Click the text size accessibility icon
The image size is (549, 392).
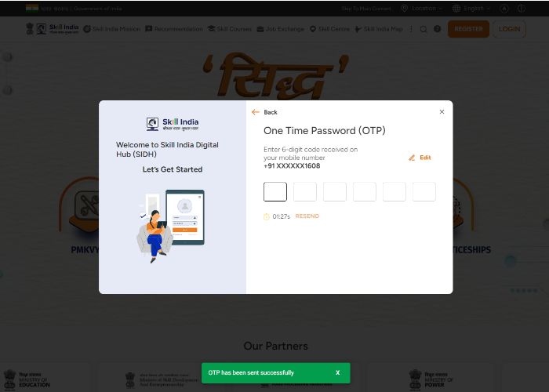pyautogui.click(x=504, y=9)
